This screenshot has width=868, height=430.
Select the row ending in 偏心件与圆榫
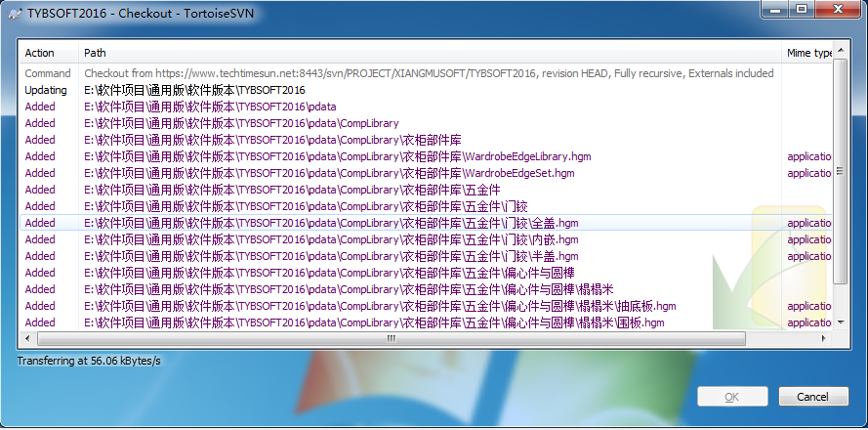426,273
